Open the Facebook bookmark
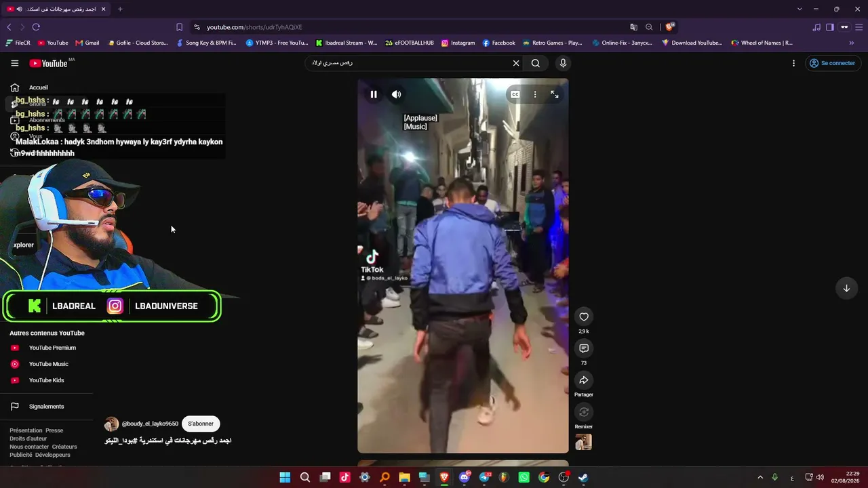The width and height of the screenshot is (868, 488). [x=499, y=43]
